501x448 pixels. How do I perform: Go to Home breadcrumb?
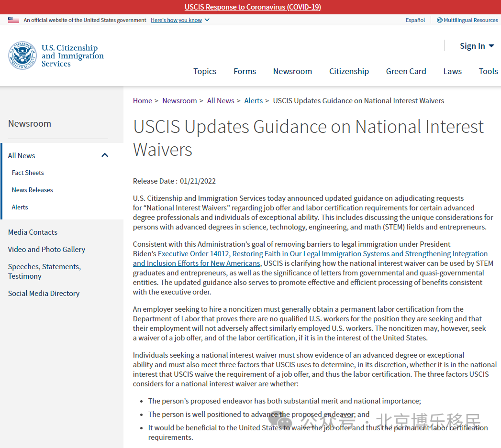click(x=143, y=101)
